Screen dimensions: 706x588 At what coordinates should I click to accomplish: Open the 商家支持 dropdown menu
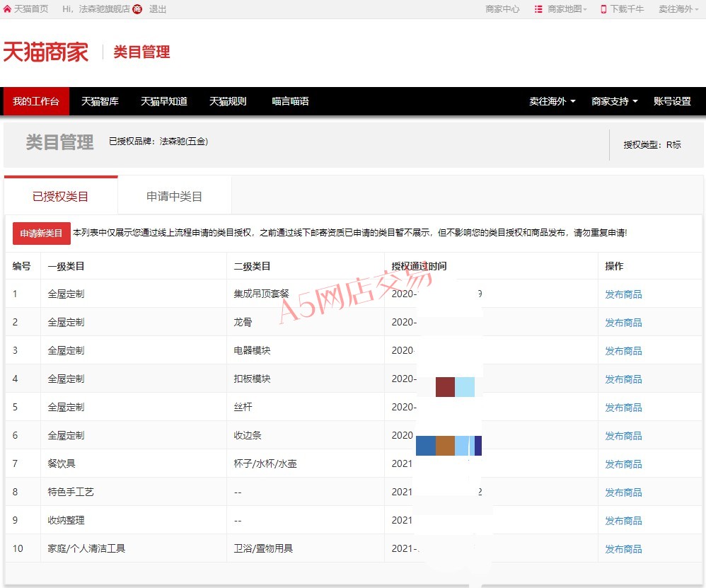615,101
